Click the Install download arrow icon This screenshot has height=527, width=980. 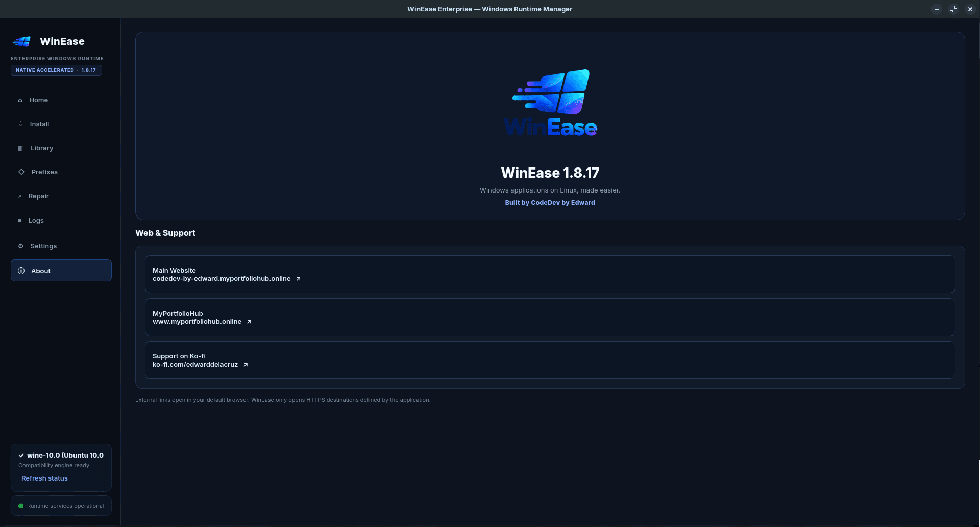[20, 124]
